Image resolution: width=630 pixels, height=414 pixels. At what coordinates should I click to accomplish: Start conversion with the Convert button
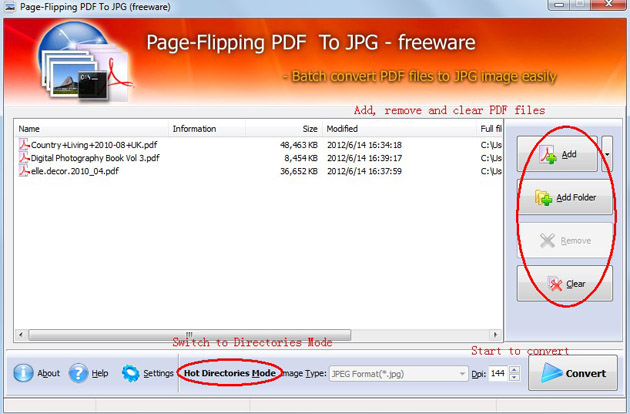tap(573, 373)
